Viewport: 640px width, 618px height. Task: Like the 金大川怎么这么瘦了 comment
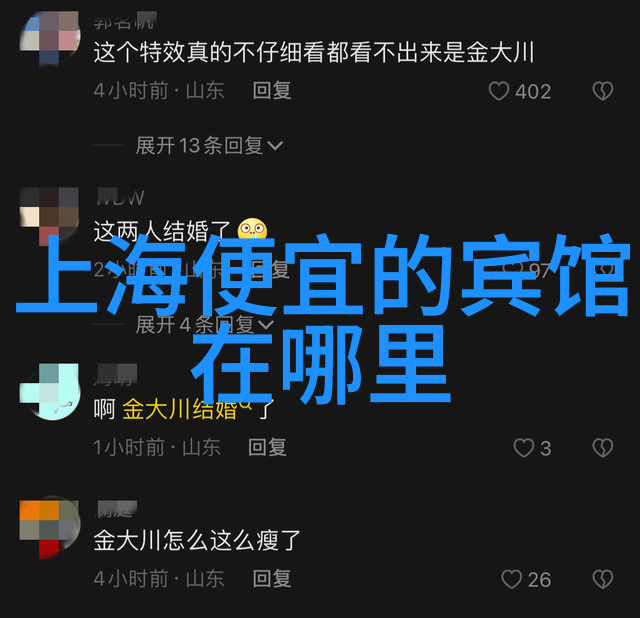[511, 579]
